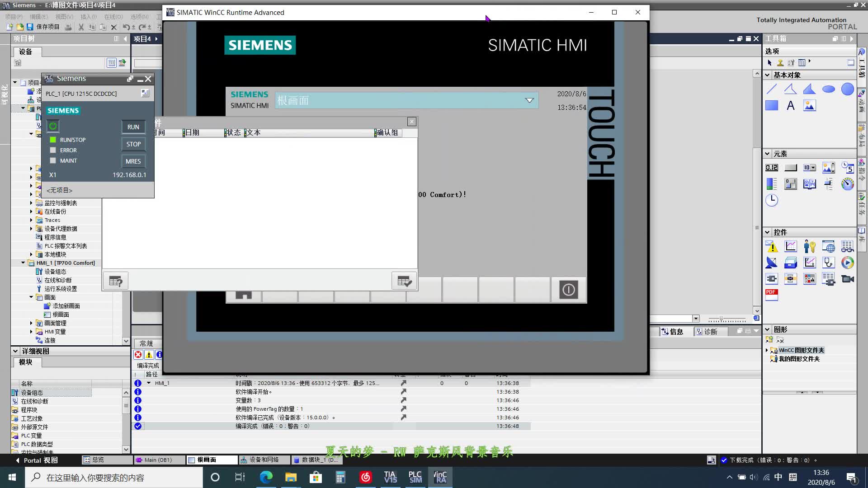Open PLC Sim from Windows taskbar

(x=415, y=477)
